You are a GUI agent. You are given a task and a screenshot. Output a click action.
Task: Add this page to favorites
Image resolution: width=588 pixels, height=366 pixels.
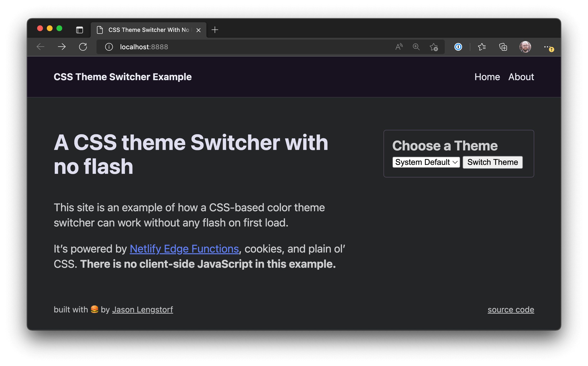point(434,47)
